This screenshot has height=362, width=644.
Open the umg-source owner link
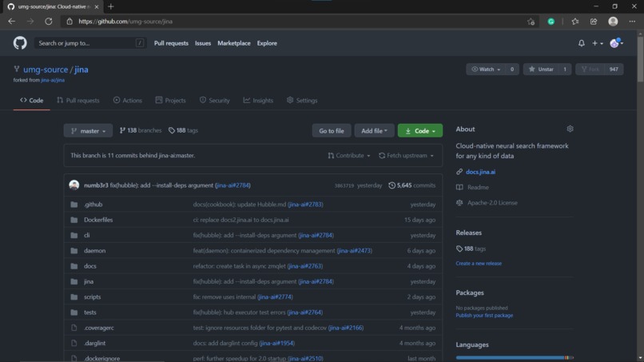point(46,70)
